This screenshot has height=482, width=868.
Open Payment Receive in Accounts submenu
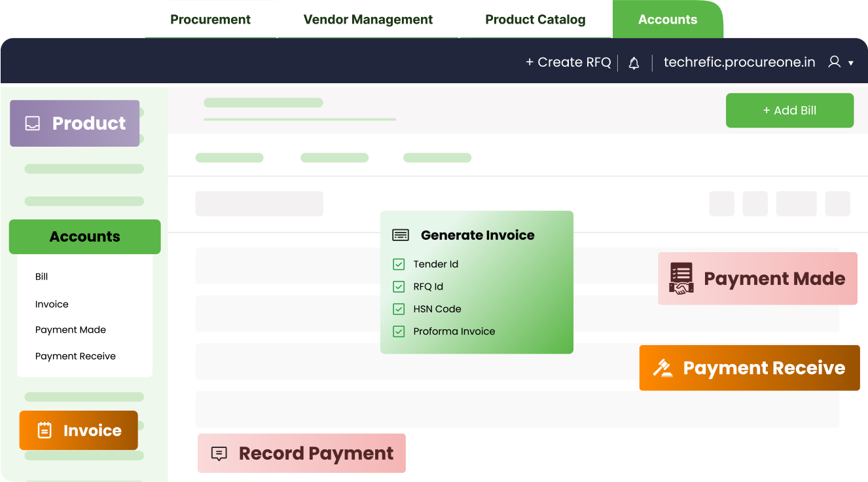point(75,356)
